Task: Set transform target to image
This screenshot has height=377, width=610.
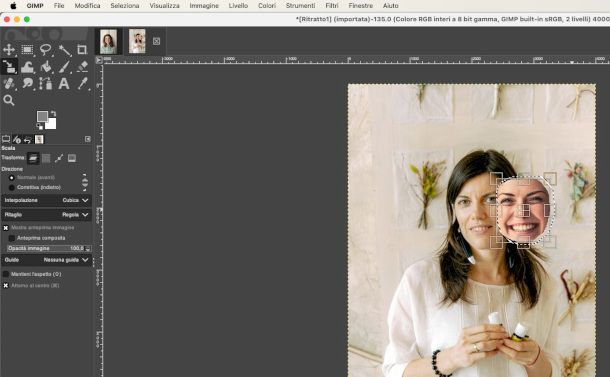Action: [72, 158]
